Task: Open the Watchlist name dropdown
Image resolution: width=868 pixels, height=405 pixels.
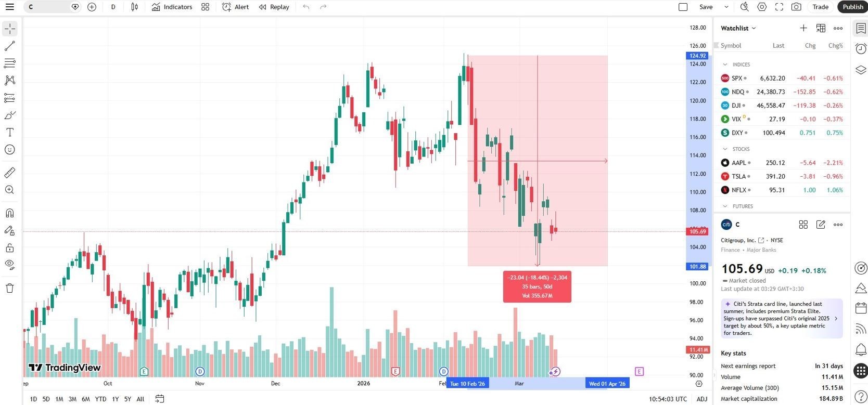Action: coord(738,28)
